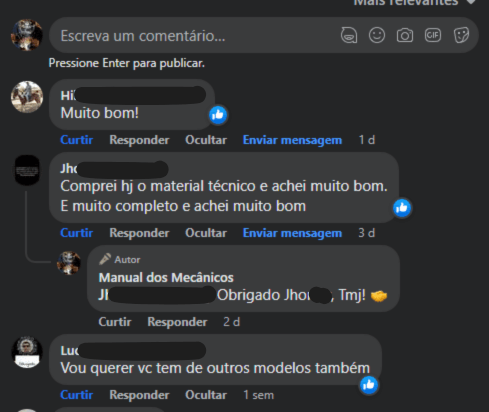Click Enviar mensagem under "Muito bom!" comment

click(x=292, y=140)
